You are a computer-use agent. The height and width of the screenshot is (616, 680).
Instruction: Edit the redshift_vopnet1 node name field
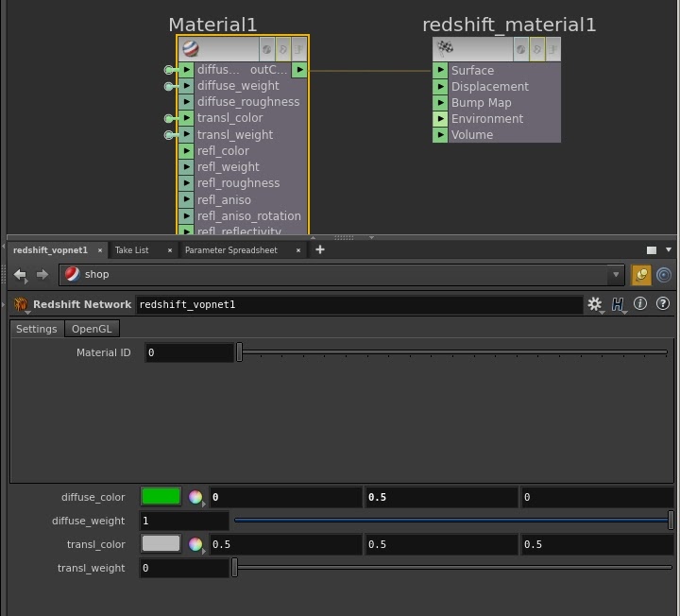pyautogui.click(x=359, y=304)
